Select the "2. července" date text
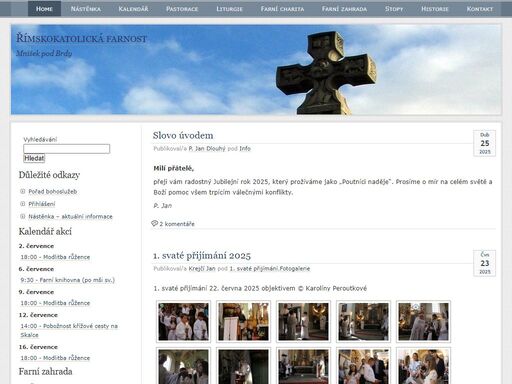Screen dimensions: 512x384 coord(36,246)
